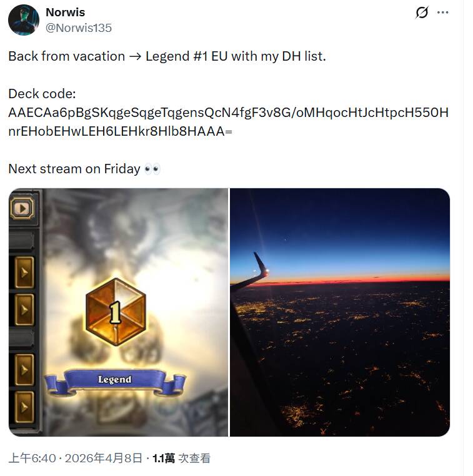473x476 pixels.
Task: Click the bottommost gold arrow button
Action: (24, 407)
